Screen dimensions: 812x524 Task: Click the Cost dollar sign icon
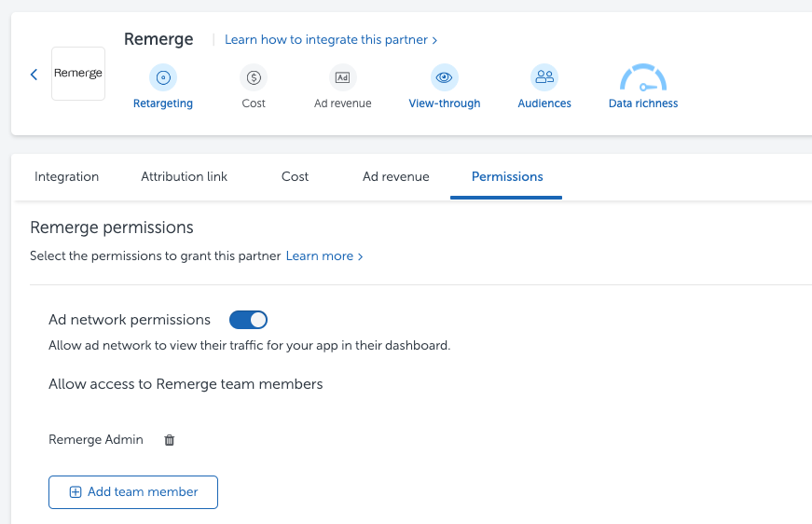[254, 77]
